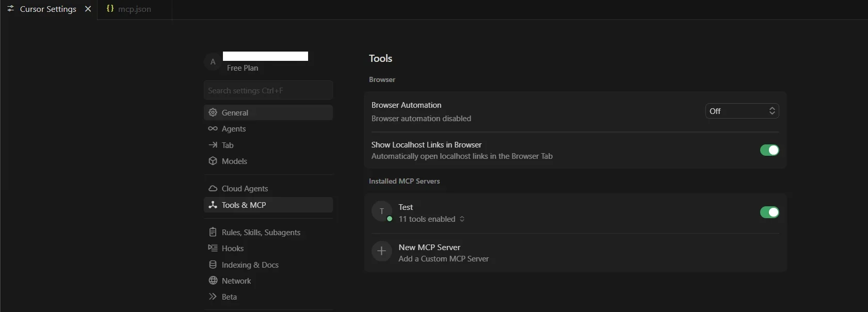Click the Hooks icon in sidebar
This screenshot has height=312, width=868.
point(213,248)
